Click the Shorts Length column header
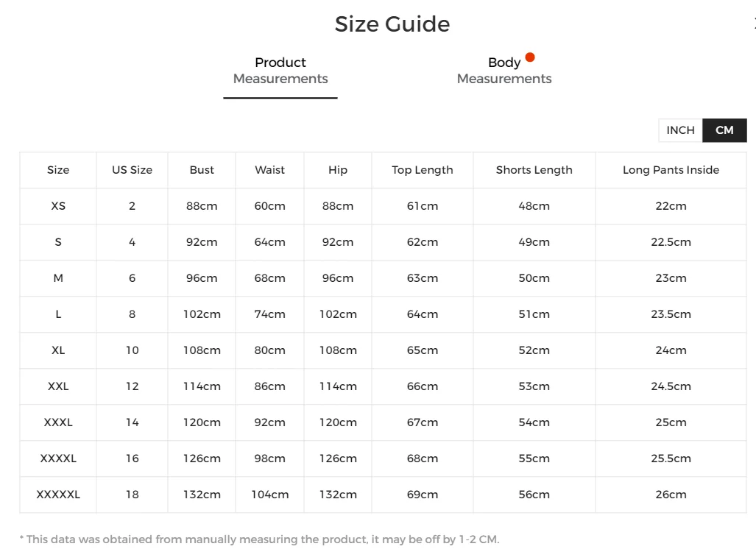 pyautogui.click(x=534, y=170)
